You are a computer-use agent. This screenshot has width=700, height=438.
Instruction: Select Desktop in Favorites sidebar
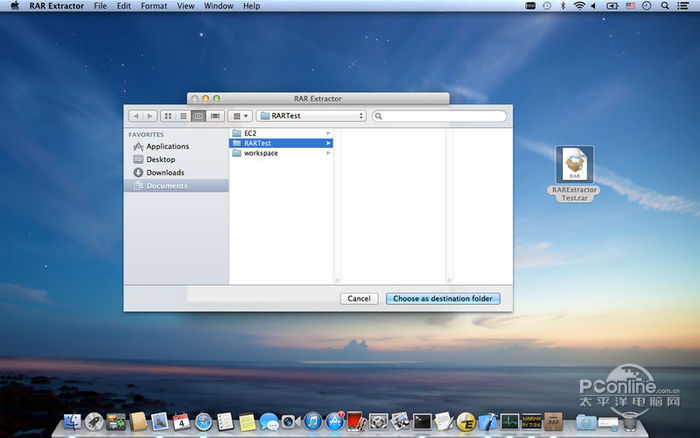(x=160, y=159)
